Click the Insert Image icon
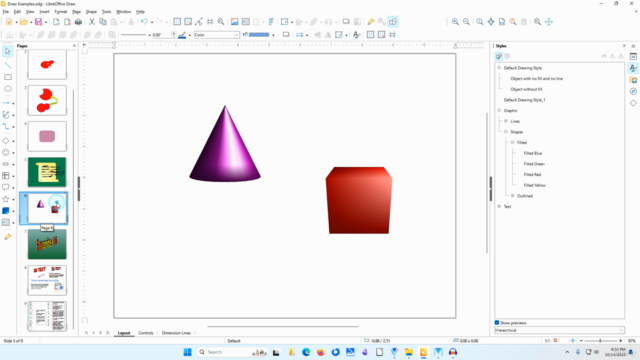 tap(234, 22)
